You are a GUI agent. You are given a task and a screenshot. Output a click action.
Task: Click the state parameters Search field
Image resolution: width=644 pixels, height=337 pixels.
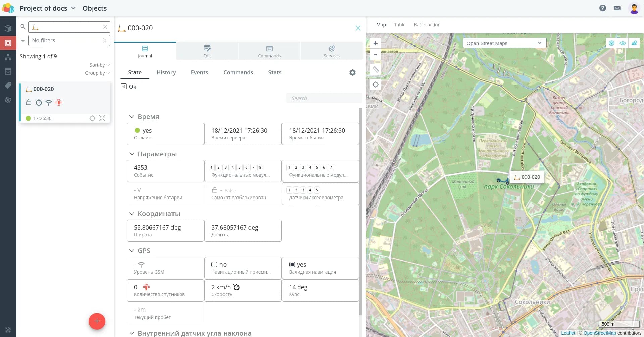click(x=324, y=98)
